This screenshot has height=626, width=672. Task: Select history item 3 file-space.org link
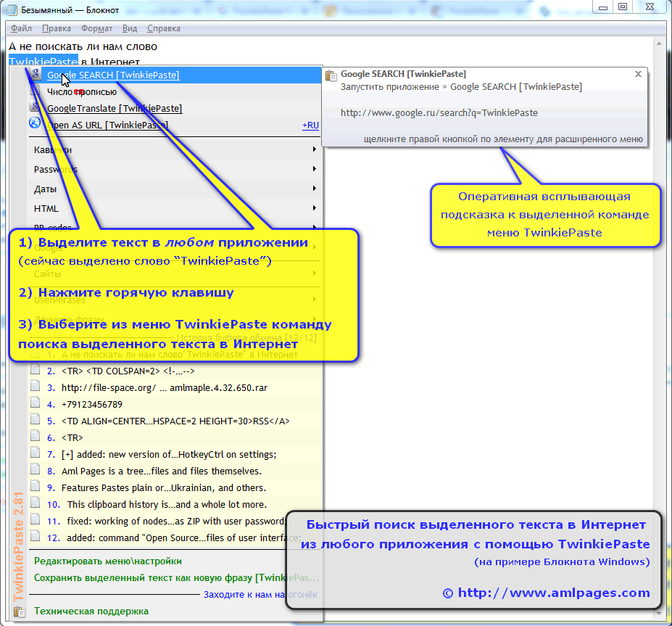click(175, 387)
